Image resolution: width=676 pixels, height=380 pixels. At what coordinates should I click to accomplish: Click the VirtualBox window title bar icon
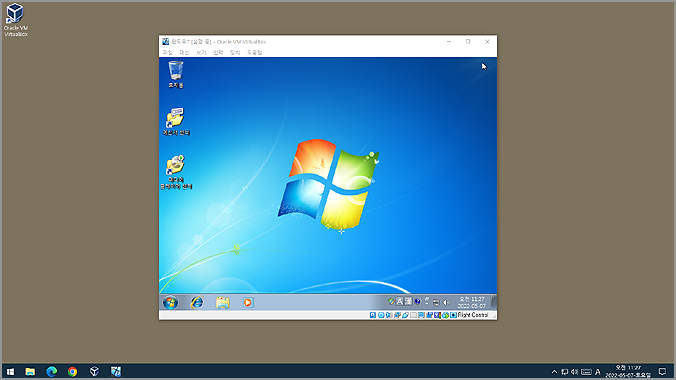[x=166, y=42]
